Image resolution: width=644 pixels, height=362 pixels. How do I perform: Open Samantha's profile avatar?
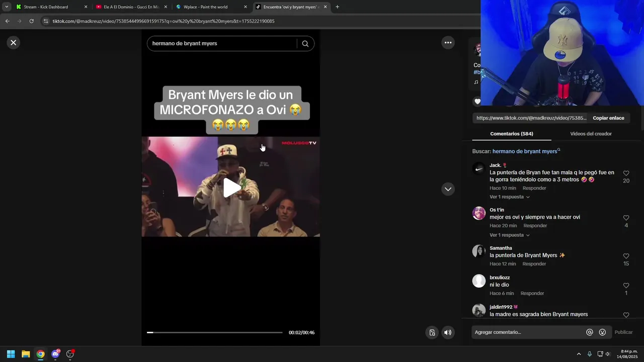pyautogui.click(x=479, y=251)
